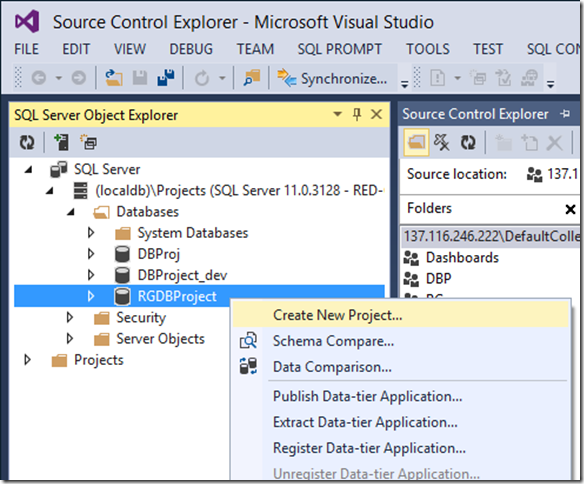Image resolution: width=584 pixels, height=484 pixels.
Task: Close the Folders pane with the X
Action: (x=570, y=209)
